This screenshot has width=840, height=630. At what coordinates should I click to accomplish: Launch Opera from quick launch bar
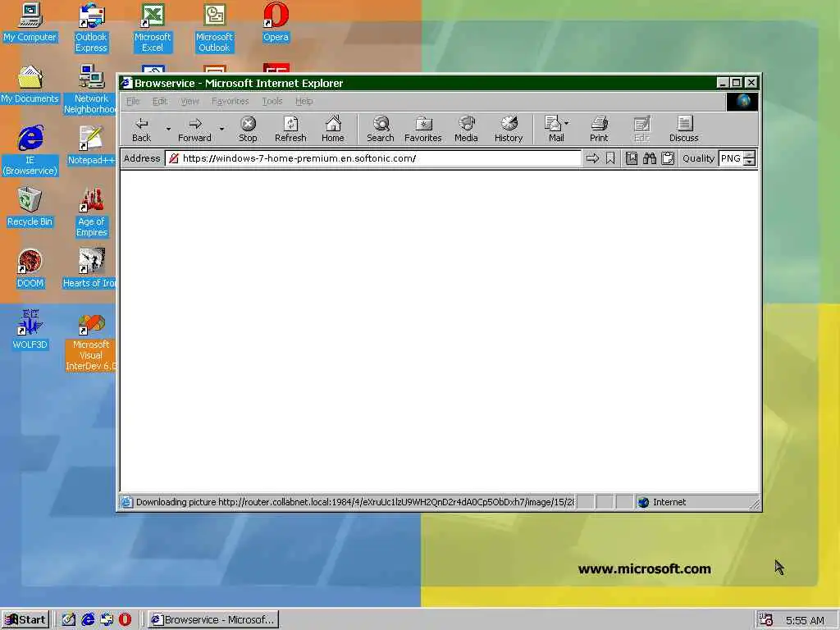(125, 620)
